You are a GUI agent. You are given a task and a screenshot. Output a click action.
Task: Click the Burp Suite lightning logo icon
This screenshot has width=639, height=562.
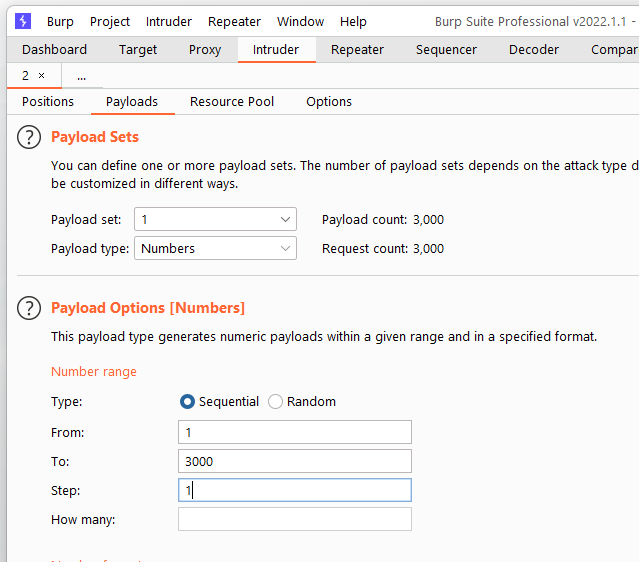point(23,21)
